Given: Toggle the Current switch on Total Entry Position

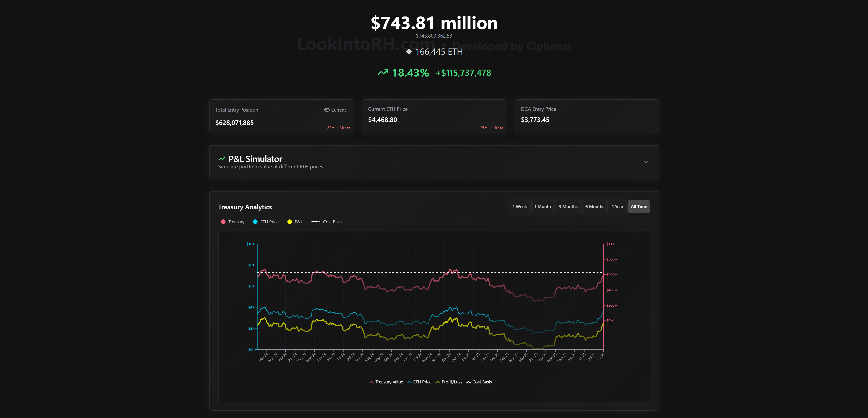Looking at the screenshot, I should [x=327, y=110].
